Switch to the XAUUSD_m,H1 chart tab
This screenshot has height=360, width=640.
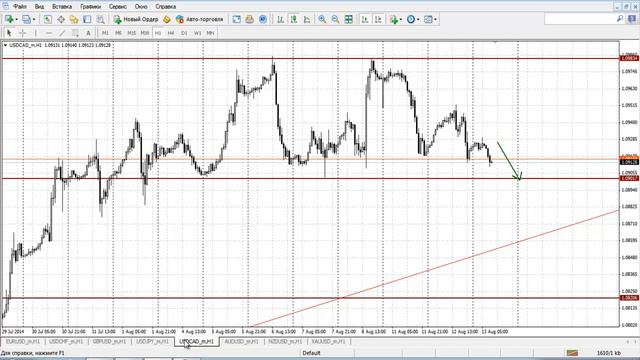coord(329,342)
